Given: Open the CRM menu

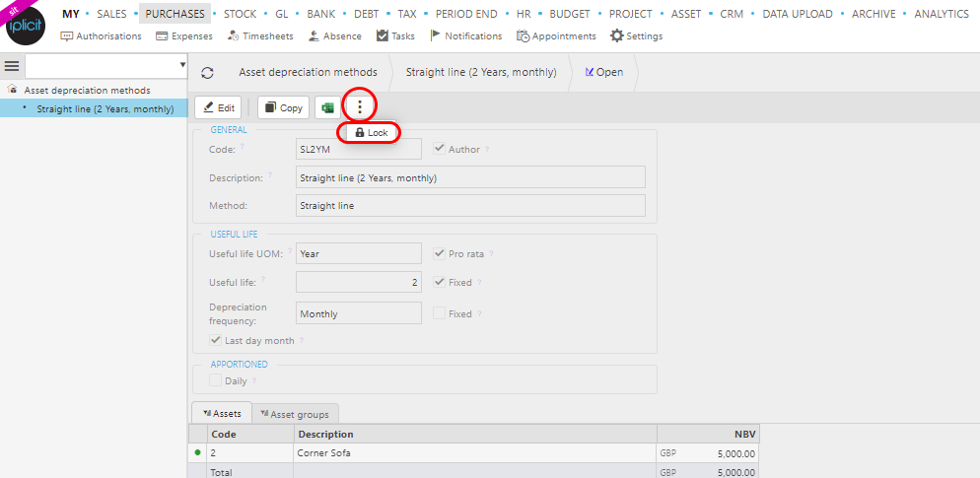Looking at the screenshot, I should [x=732, y=14].
